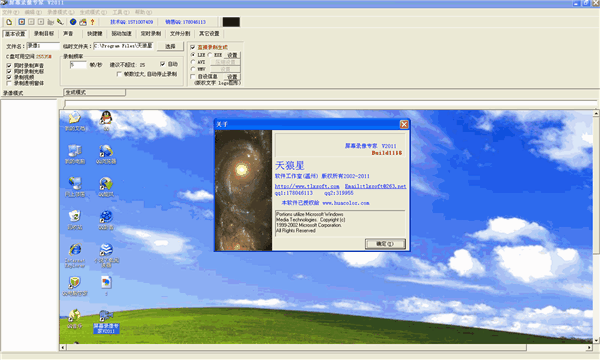Switch to the 生成模式 lower tab
Viewport: 600px width, 360px height.
[94, 92]
